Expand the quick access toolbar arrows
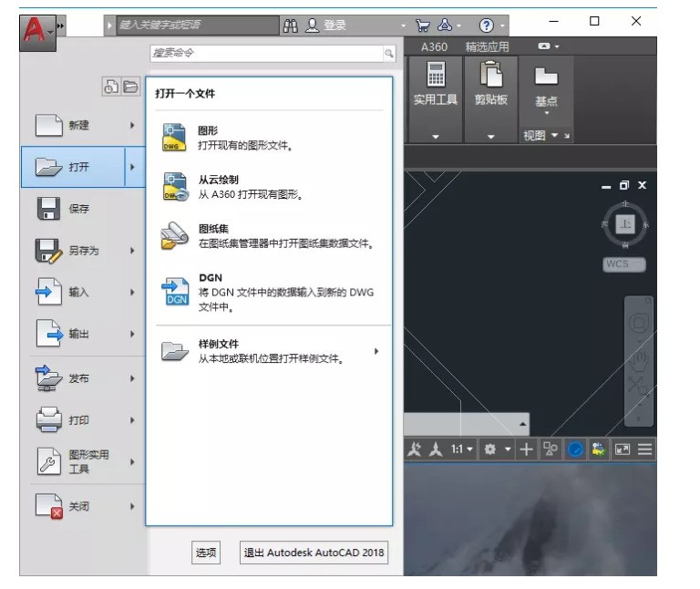 61,26
